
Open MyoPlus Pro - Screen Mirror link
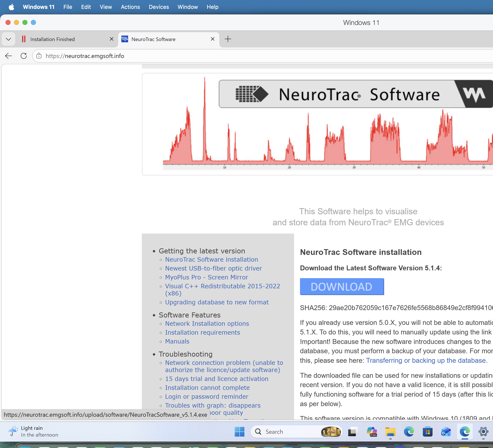(207, 277)
